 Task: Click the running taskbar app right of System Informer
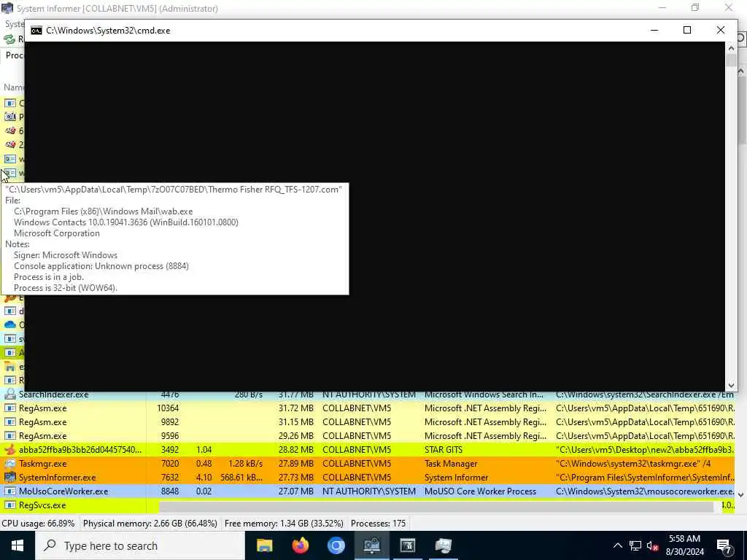pos(407,545)
